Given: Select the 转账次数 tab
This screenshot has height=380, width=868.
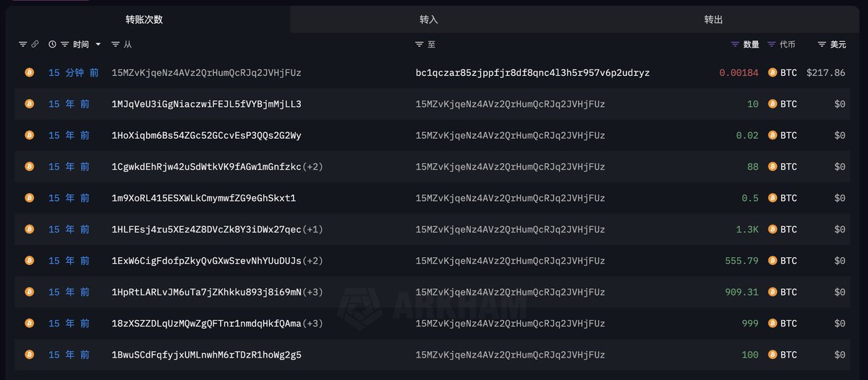Looking at the screenshot, I should point(145,20).
